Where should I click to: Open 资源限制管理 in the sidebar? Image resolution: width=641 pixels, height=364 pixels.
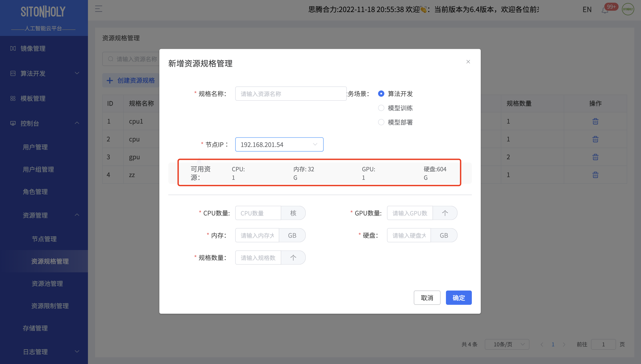coord(50,306)
